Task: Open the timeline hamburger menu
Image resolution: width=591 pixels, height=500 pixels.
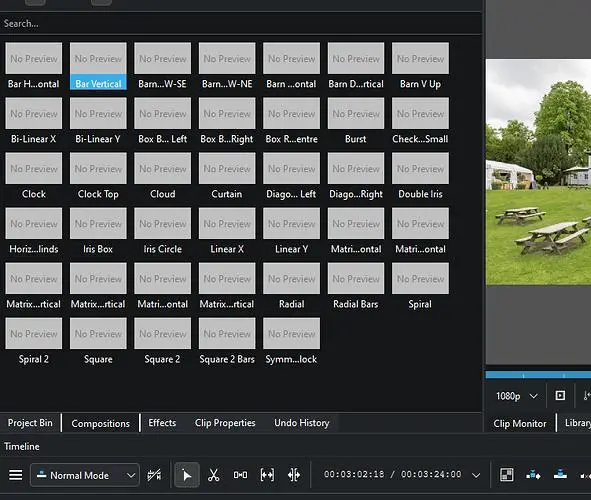Action: pyautogui.click(x=15, y=475)
